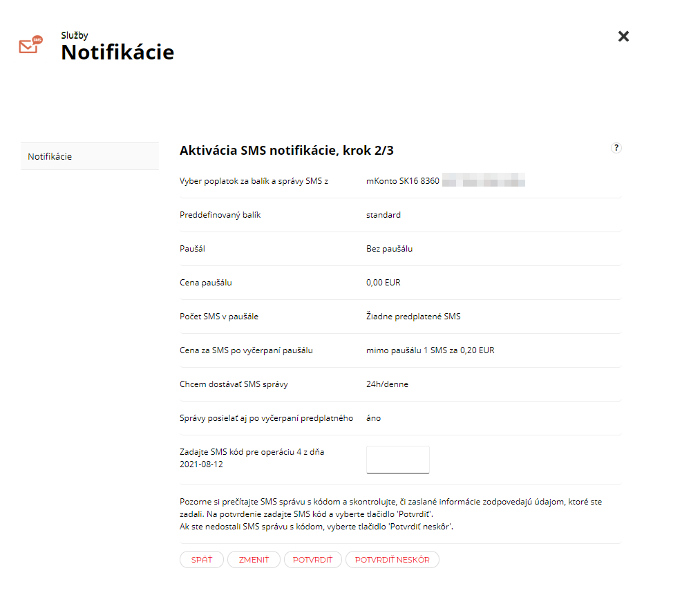Image resolution: width=700 pixels, height=593 pixels.
Task: Open help via the question mark icon
Action: click(616, 148)
